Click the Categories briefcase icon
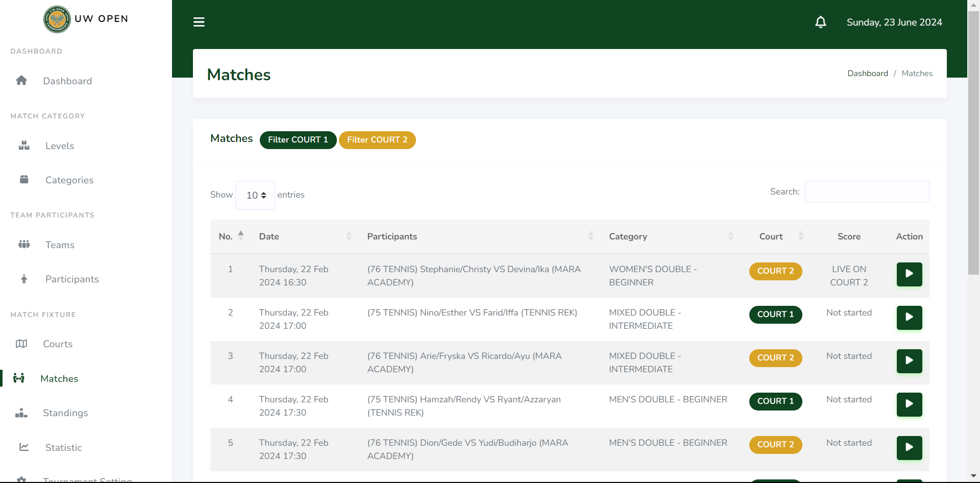 tap(24, 180)
